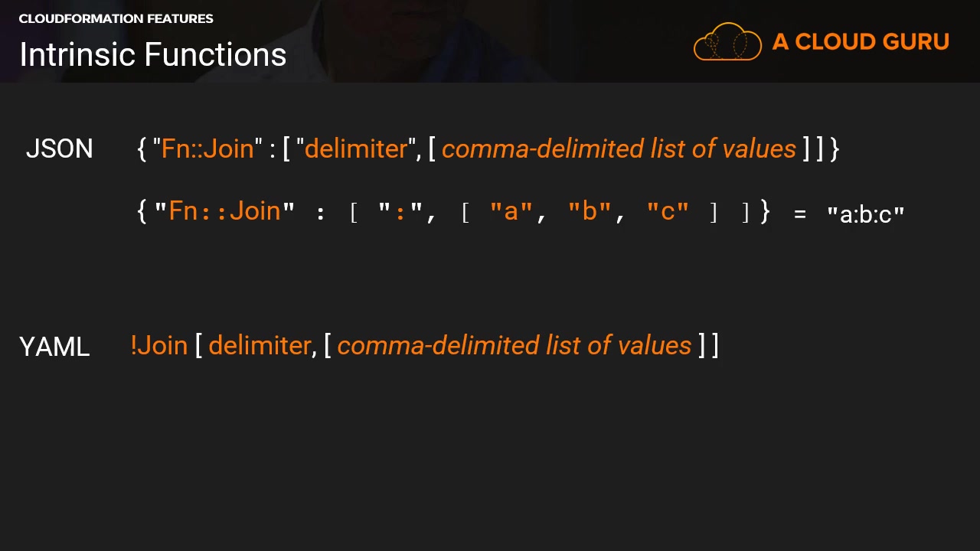Click the "a" value in the example list
The height and width of the screenshot is (551, 980).
(511, 212)
